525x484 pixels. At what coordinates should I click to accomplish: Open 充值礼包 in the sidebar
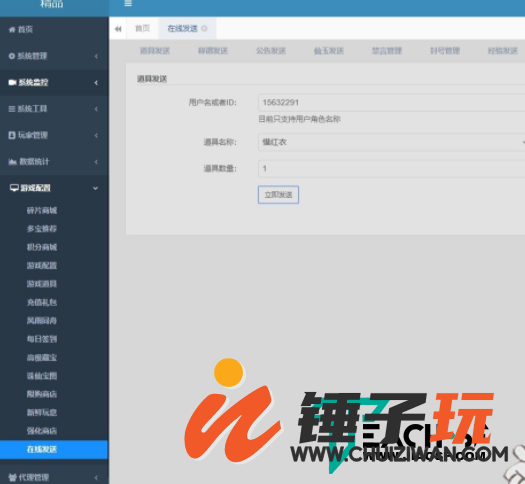(42, 303)
